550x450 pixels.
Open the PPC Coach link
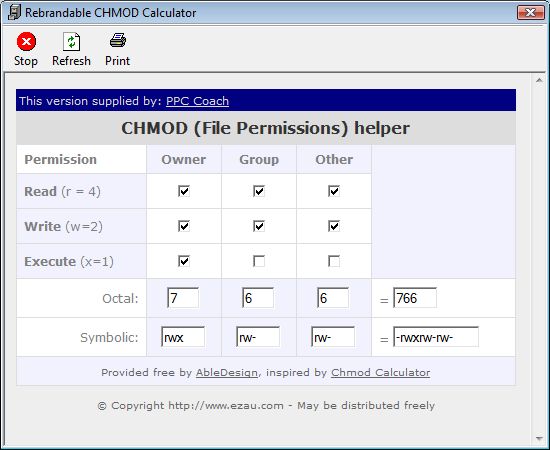coord(197,101)
